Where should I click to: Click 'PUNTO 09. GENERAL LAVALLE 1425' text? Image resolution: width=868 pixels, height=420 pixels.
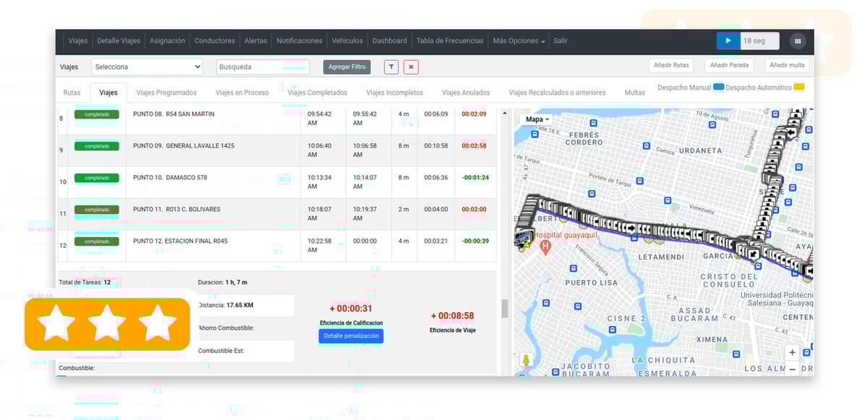pos(184,146)
